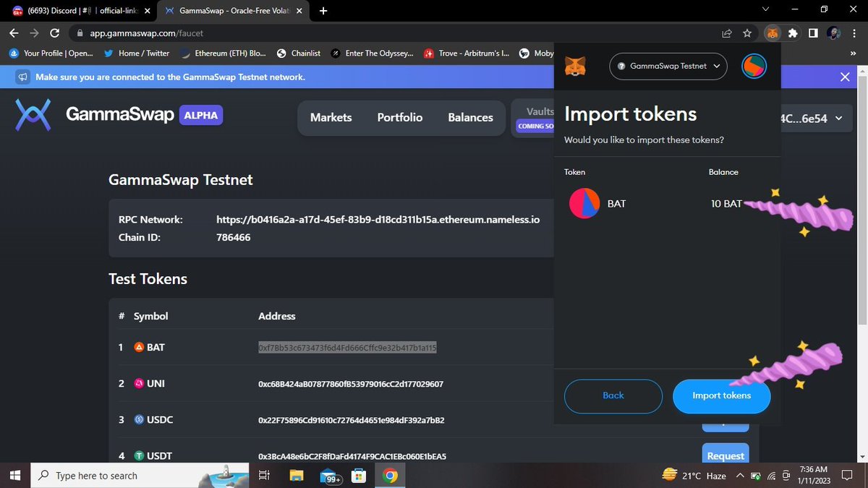868x488 pixels.
Task: Click the MetaMask fox logo in popup
Action: [x=575, y=67]
